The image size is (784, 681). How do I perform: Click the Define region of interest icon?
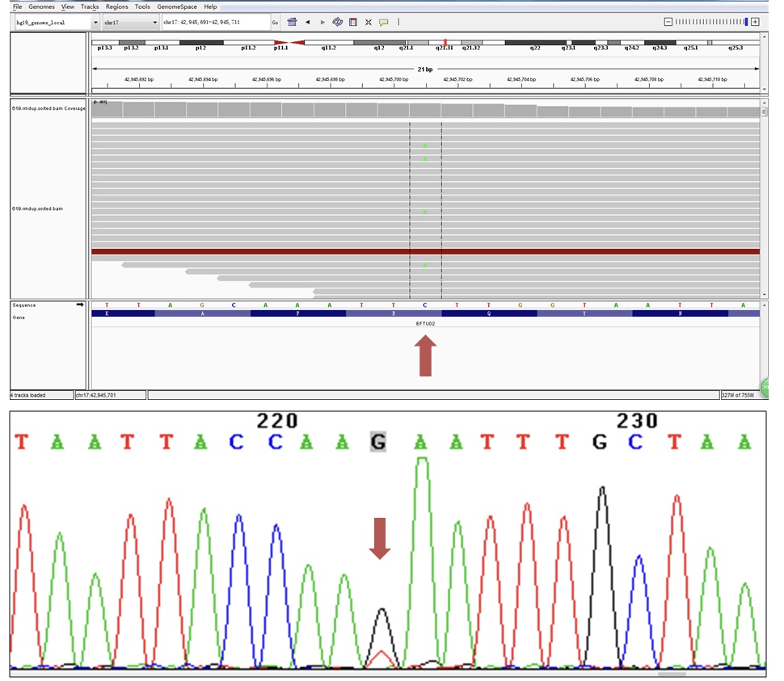[x=352, y=22]
